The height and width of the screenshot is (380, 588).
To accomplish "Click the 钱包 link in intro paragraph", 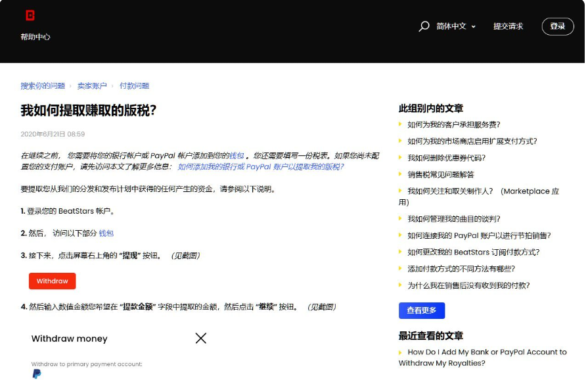I will tap(237, 156).
